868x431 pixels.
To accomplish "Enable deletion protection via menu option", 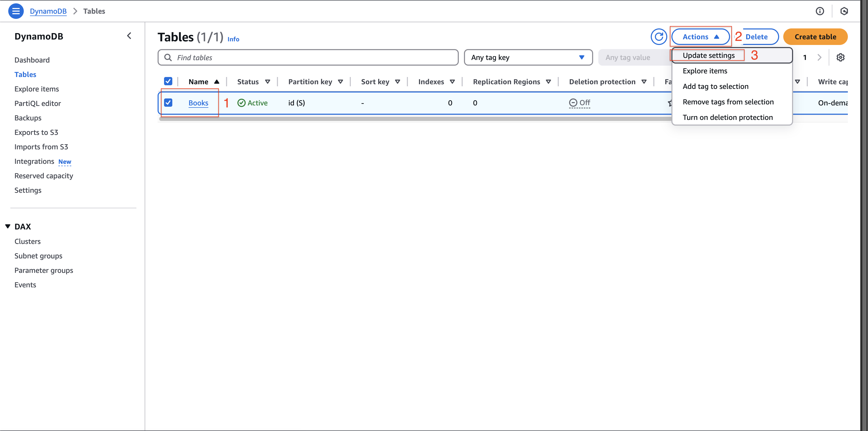I will 727,117.
